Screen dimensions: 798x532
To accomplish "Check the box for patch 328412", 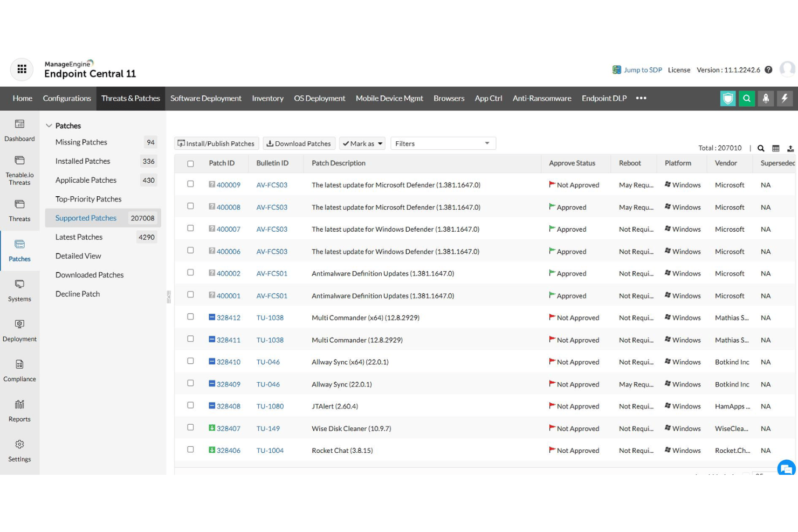I will [x=190, y=316].
